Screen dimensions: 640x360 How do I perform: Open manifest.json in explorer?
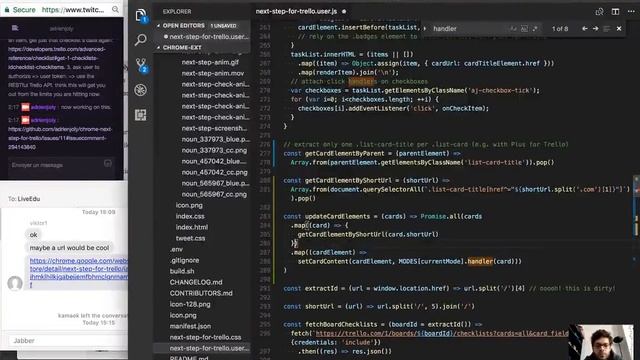point(190,326)
